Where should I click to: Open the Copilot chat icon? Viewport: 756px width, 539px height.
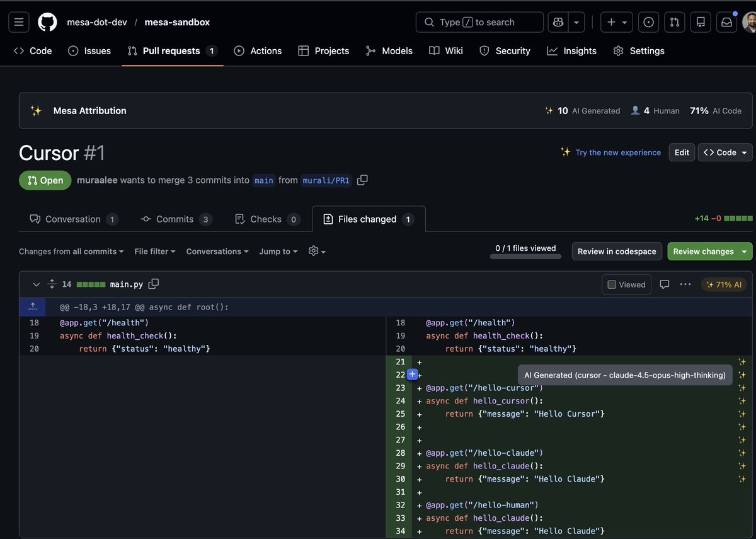click(558, 22)
